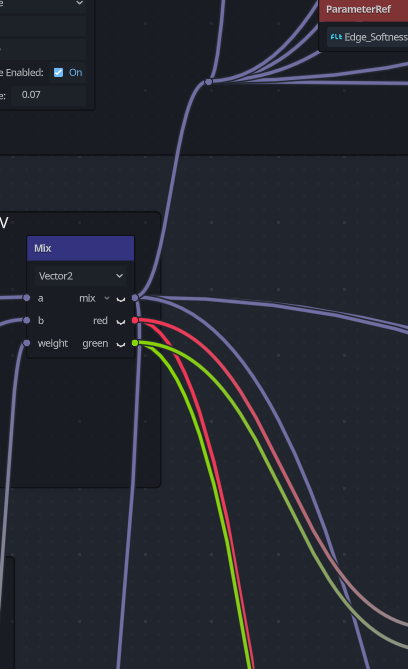Image resolution: width=408 pixels, height=669 pixels.
Task: Toggle preview eye for mix output
Action: click(121, 299)
